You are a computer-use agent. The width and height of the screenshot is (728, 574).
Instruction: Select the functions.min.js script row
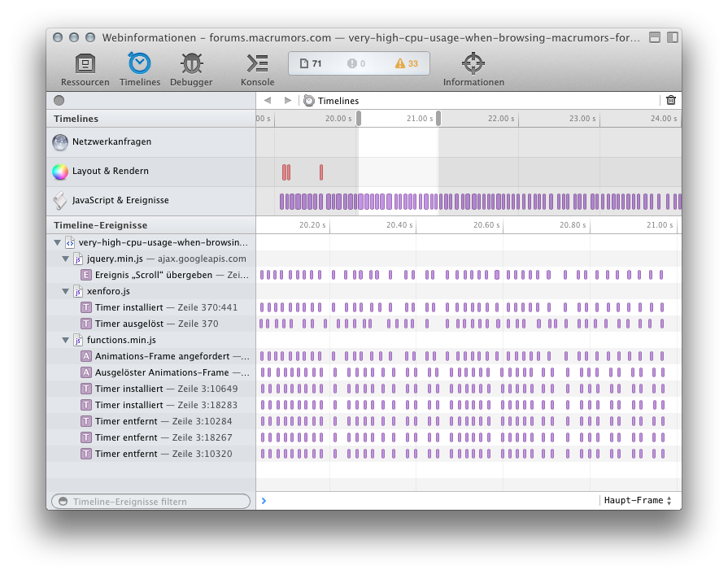151,340
